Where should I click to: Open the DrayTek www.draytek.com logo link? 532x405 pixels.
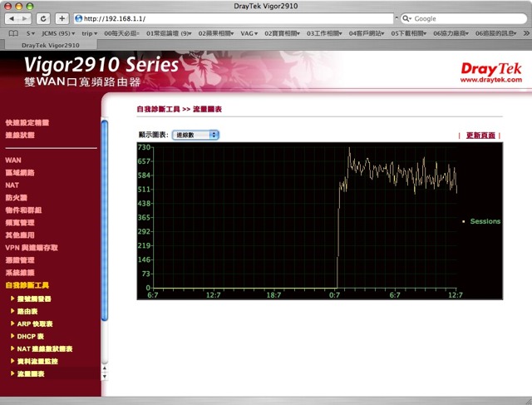[491, 72]
